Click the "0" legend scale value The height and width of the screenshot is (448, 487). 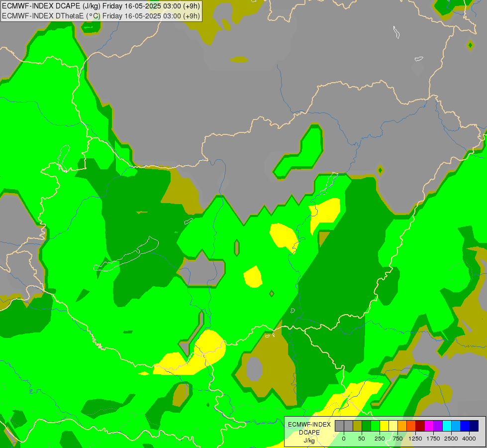pyautogui.click(x=344, y=439)
